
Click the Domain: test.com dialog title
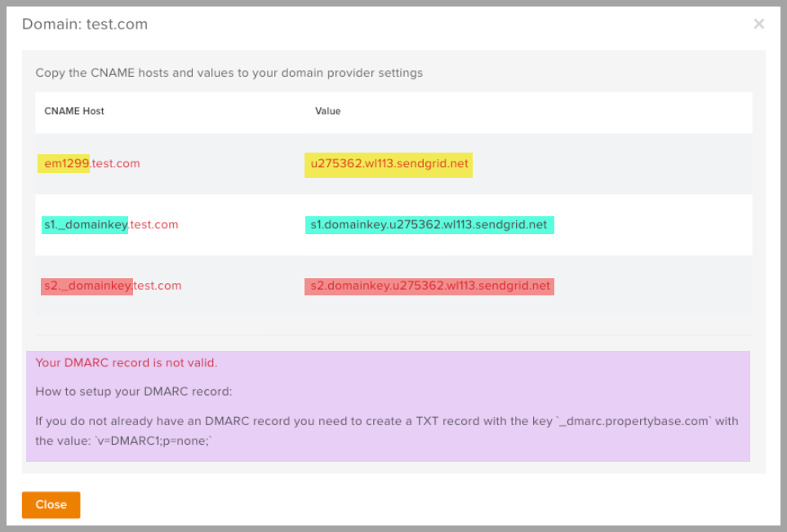coord(85,24)
